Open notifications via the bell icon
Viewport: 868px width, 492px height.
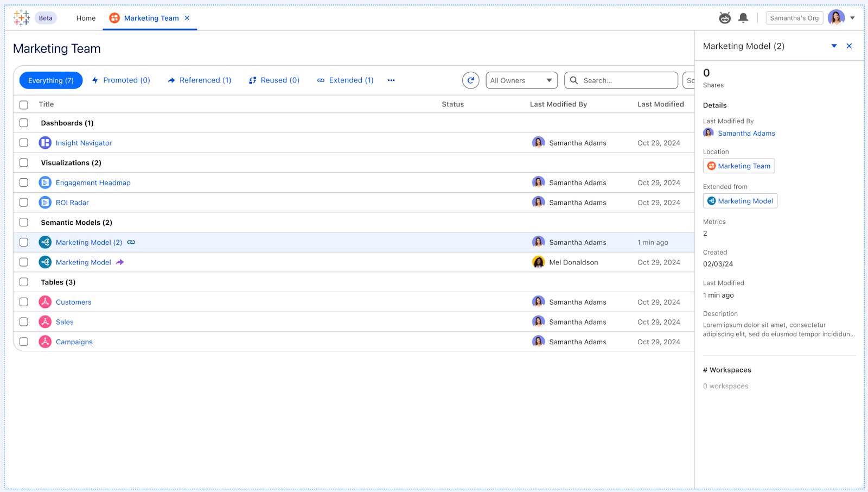tap(743, 18)
